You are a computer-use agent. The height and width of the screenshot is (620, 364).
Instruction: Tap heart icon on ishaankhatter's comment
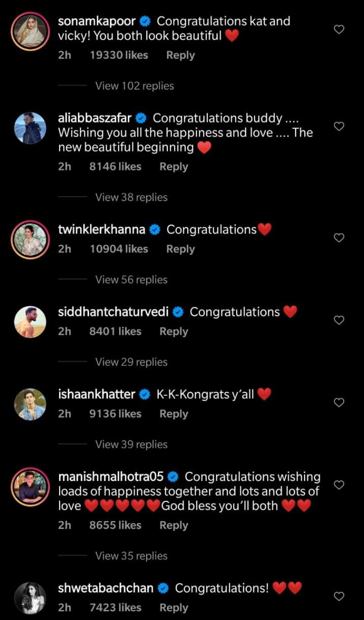[339, 402]
